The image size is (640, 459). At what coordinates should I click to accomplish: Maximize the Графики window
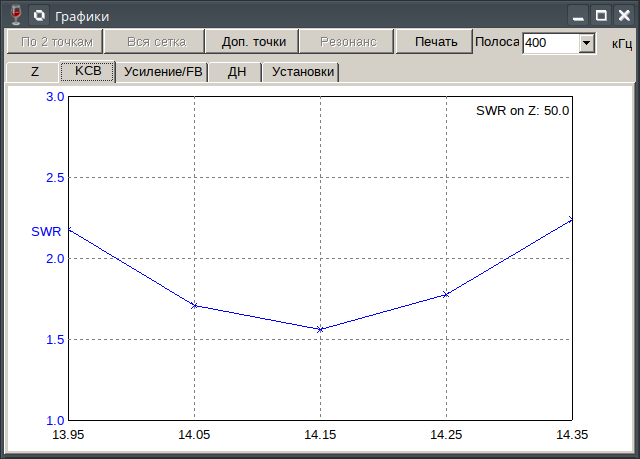tap(601, 15)
